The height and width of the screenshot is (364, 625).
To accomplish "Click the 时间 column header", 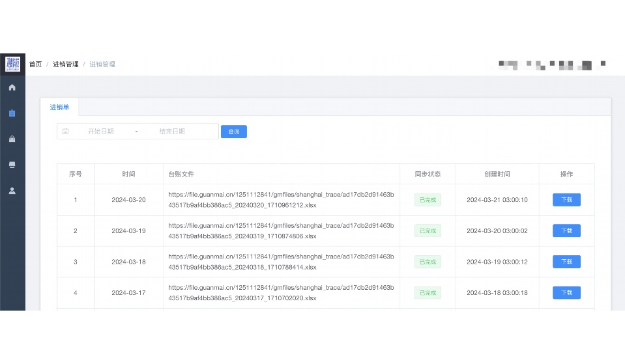I will pos(128,175).
